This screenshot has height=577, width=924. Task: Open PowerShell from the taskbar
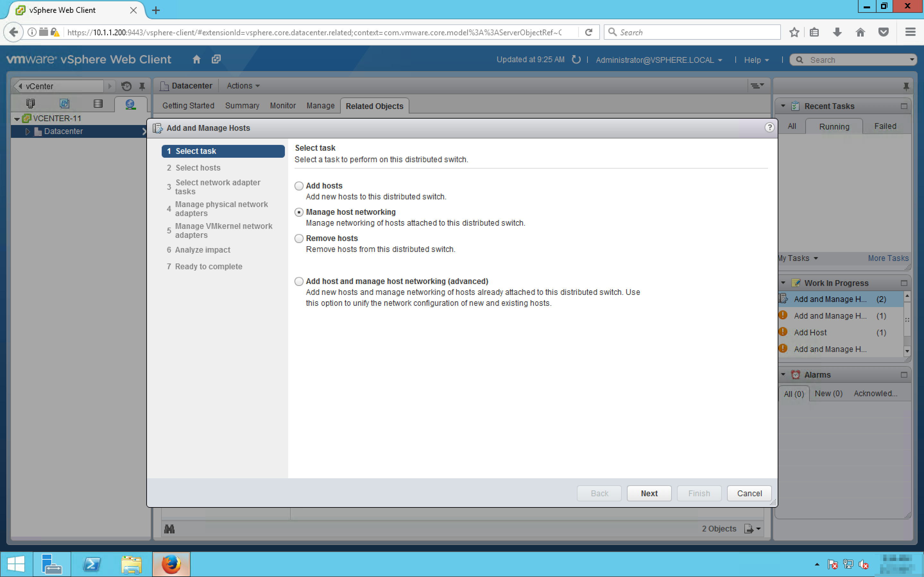(x=92, y=564)
